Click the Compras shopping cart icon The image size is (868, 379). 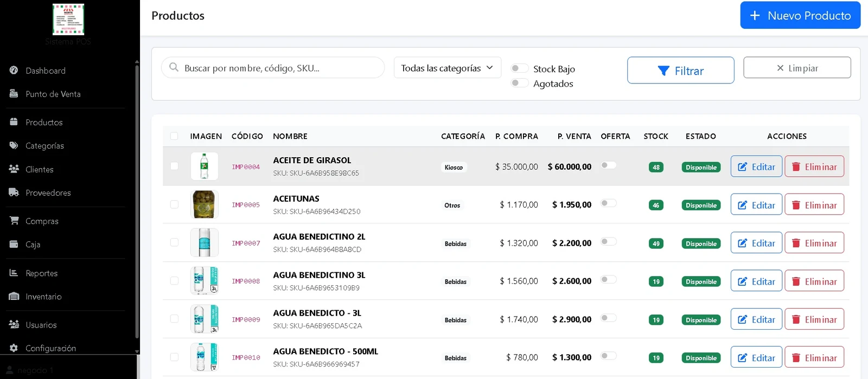pyautogui.click(x=14, y=221)
